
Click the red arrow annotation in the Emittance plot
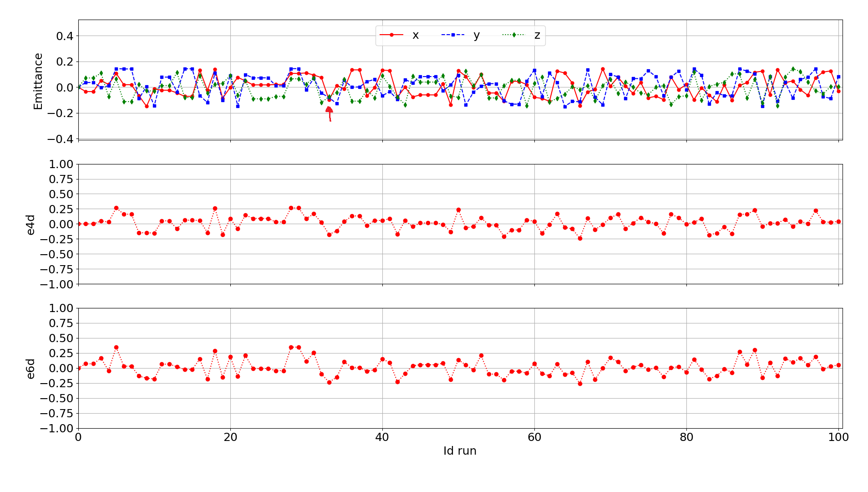tap(330, 114)
